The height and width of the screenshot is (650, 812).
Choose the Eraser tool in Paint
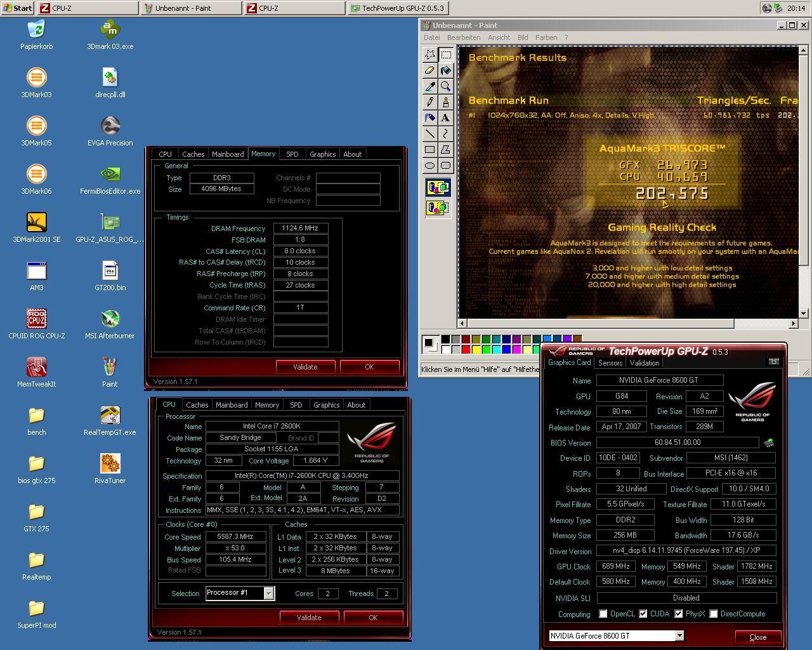(x=430, y=70)
